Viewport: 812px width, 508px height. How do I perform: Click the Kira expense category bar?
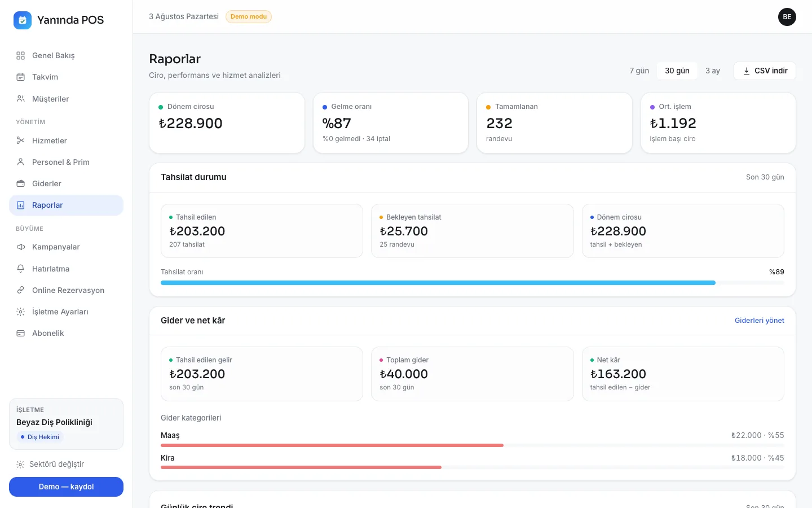coord(473,467)
